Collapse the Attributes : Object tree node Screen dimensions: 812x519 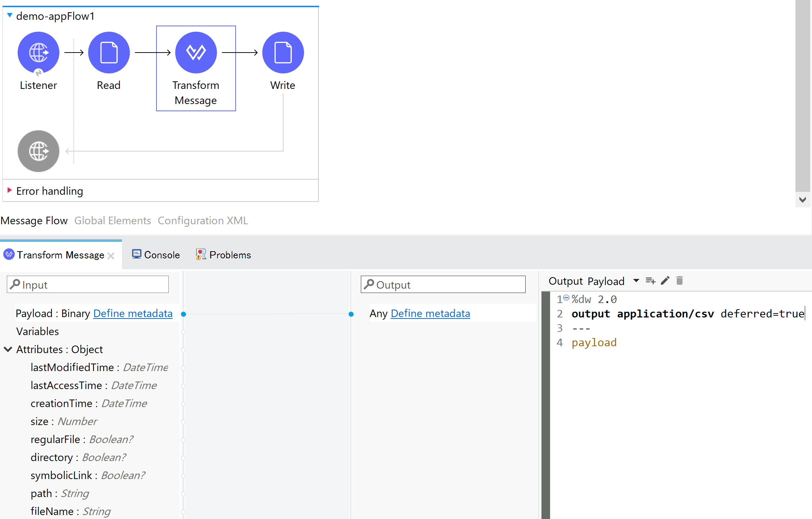coord(8,349)
